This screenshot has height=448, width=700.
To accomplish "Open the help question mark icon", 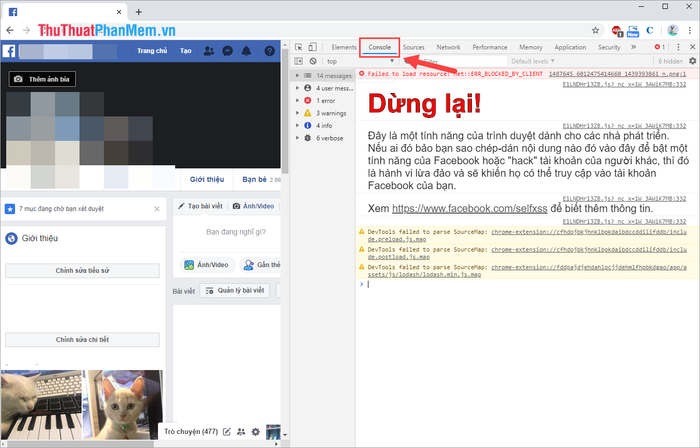I will (270, 51).
